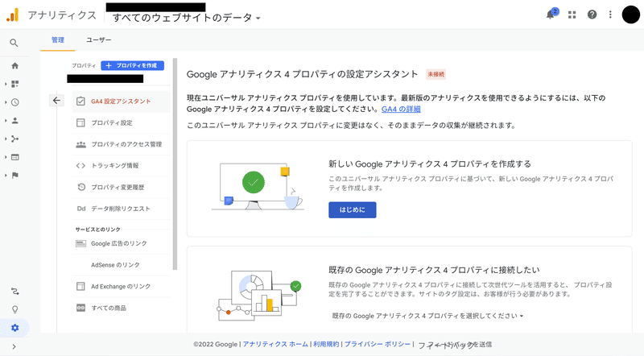Expand the Acquisition section arrow
The width and height of the screenshot is (644, 356).
6,139
